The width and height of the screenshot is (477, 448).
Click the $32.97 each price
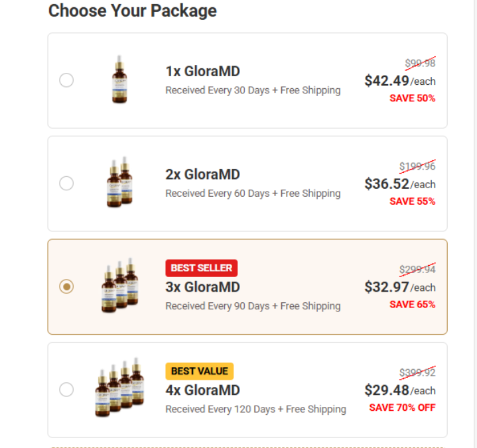click(399, 287)
